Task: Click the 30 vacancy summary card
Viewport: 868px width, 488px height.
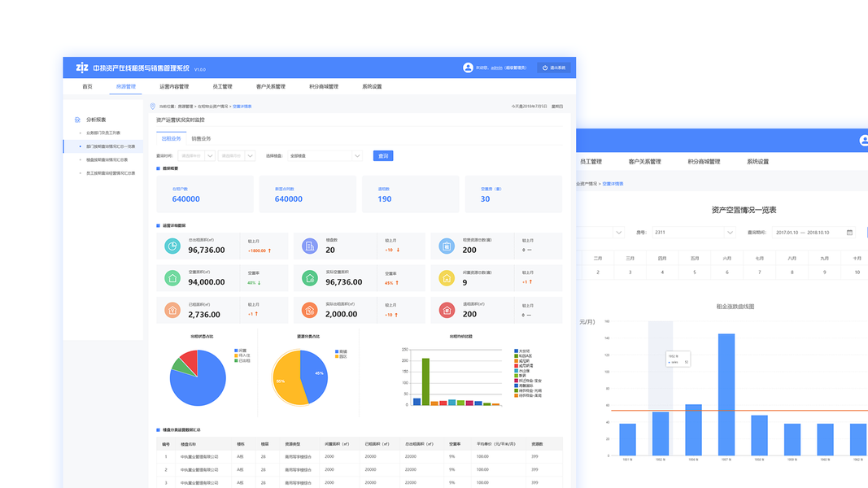Action: click(x=513, y=194)
